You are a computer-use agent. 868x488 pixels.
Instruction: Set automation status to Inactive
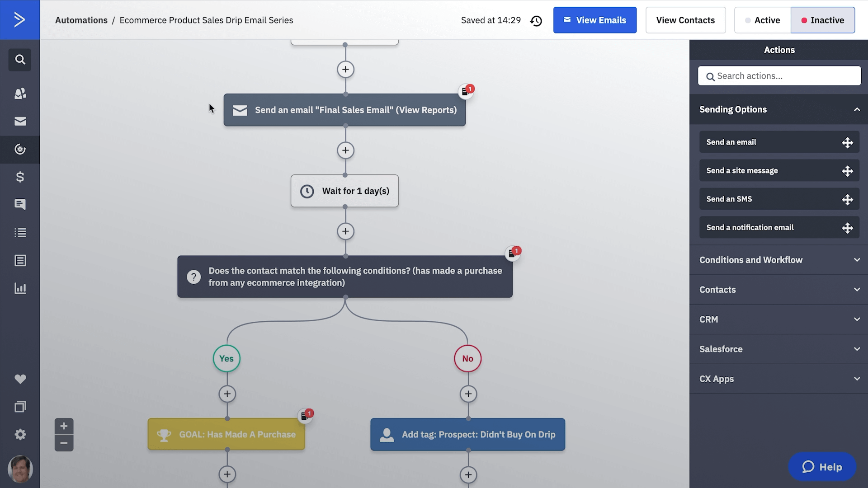coord(822,20)
